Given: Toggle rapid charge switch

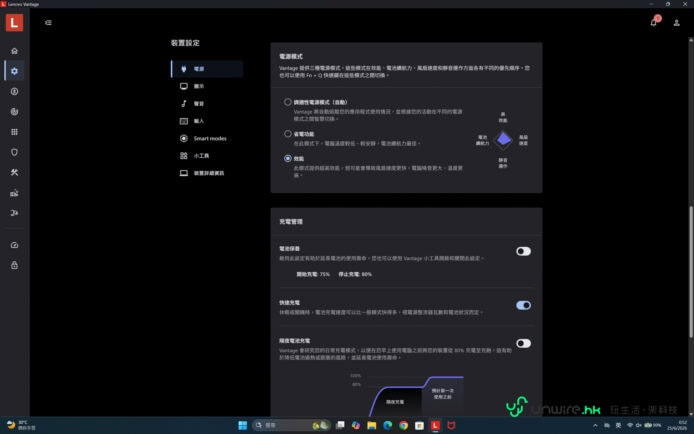Looking at the screenshot, I should point(523,305).
